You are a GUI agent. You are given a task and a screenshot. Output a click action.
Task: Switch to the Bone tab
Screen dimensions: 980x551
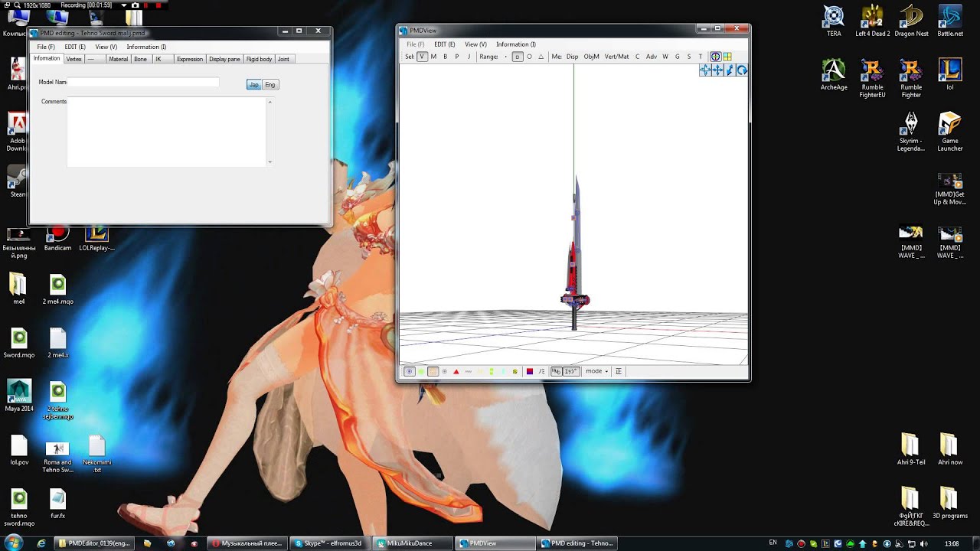point(141,59)
